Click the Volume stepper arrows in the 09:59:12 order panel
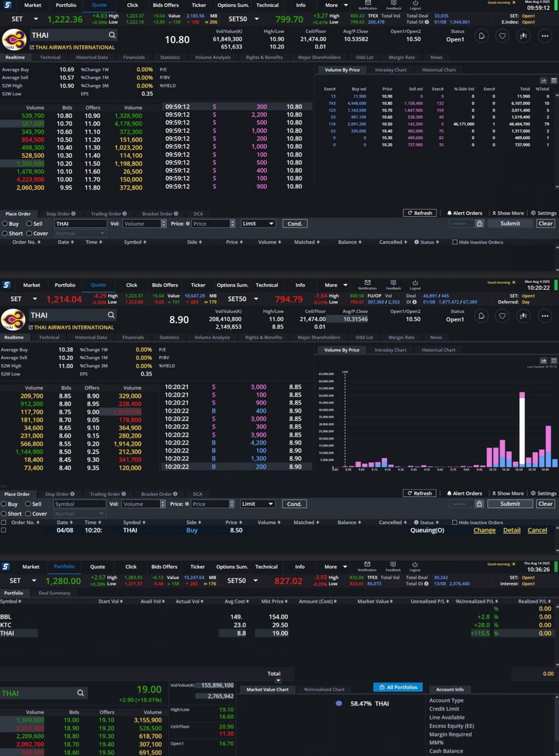This screenshot has height=756, width=559. [163, 224]
